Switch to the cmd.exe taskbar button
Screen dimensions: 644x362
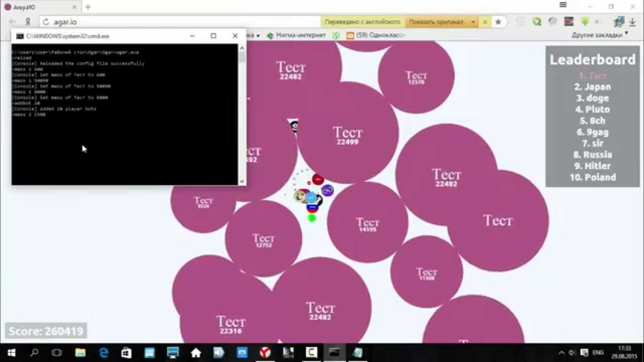[x=334, y=352]
